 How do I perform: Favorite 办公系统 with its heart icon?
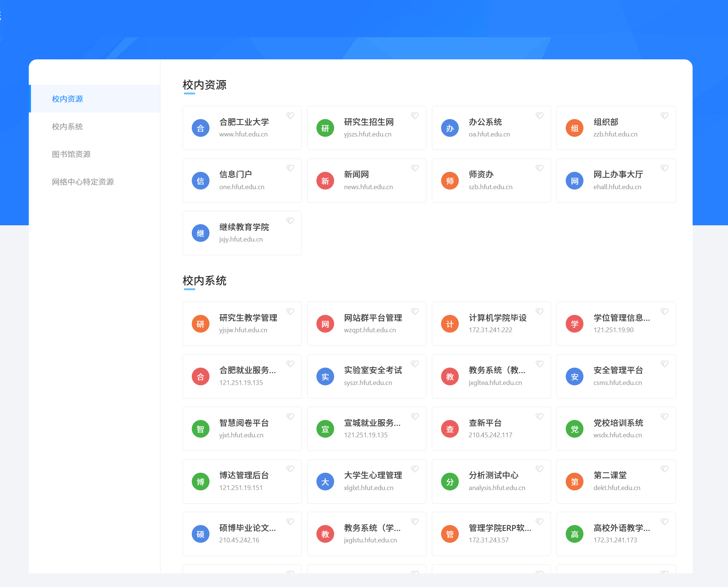pyautogui.click(x=539, y=116)
